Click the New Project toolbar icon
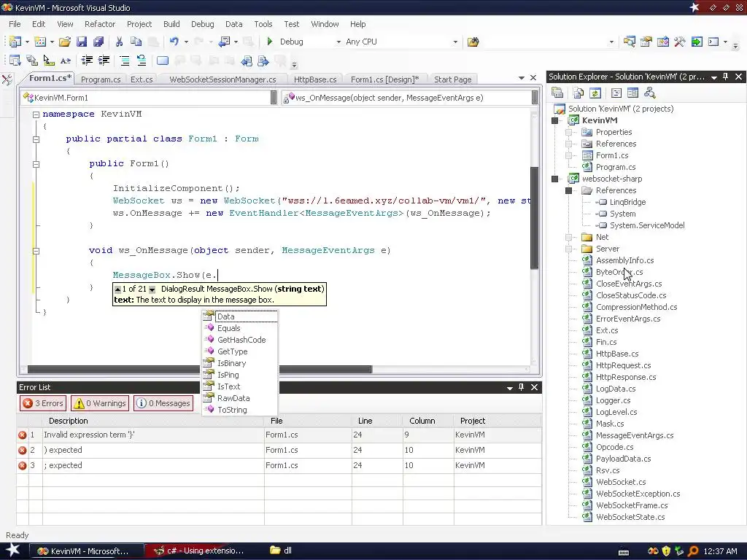 15,42
